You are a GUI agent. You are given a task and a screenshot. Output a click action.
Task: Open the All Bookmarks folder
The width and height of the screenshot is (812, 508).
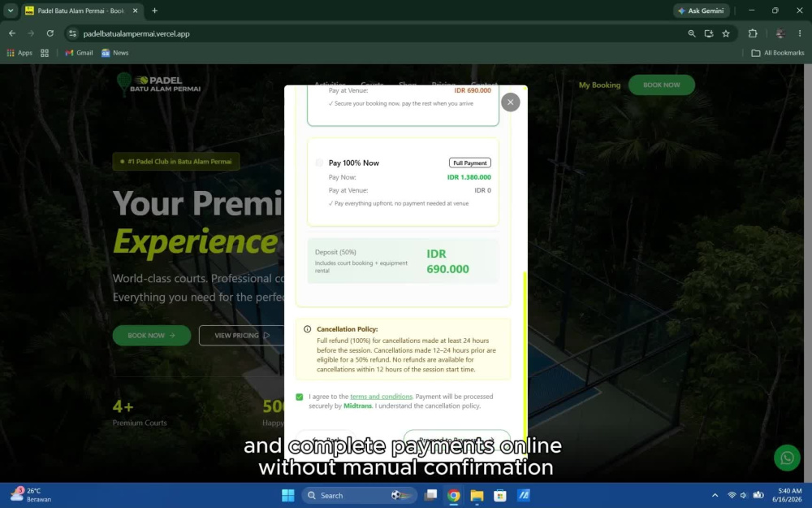pyautogui.click(x=777, y=53)
